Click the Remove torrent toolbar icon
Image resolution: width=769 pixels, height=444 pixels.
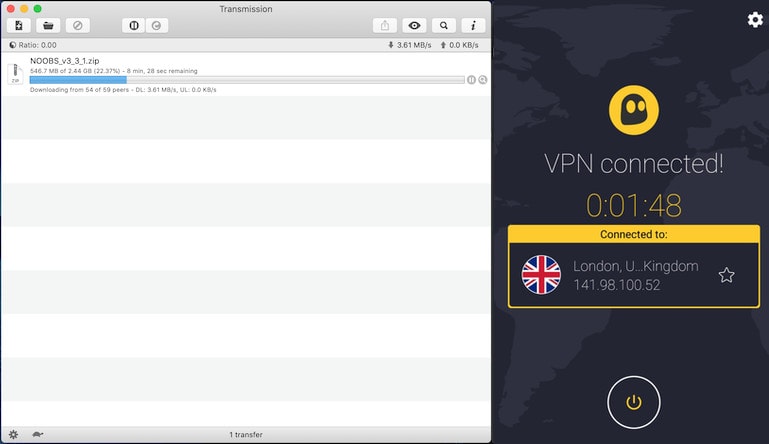[x=77, y=26]
